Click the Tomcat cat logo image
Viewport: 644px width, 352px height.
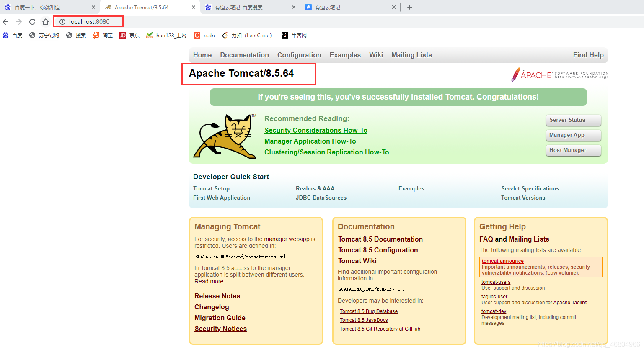(x=225, y=136)
